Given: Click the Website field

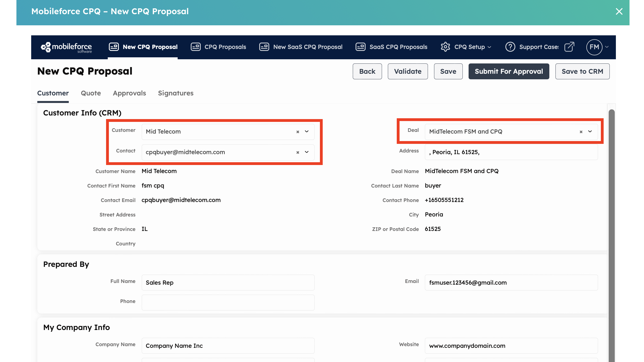Looking at the screenshot, I should [x=511, y=346].
